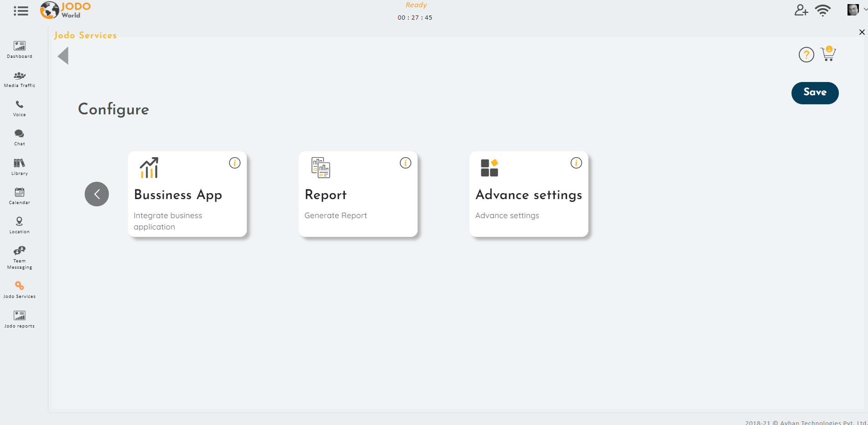Open the hamburger menu at top left
This screenshot has width=868, height=425.
pyautogui.click(x=20, y=10)
